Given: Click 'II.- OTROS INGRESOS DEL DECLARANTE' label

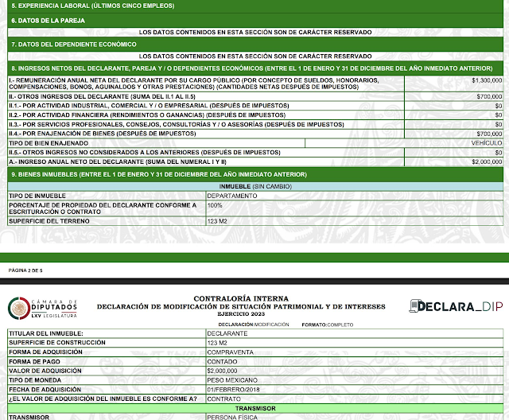Looking at the screenshot, I should (102, 97).
